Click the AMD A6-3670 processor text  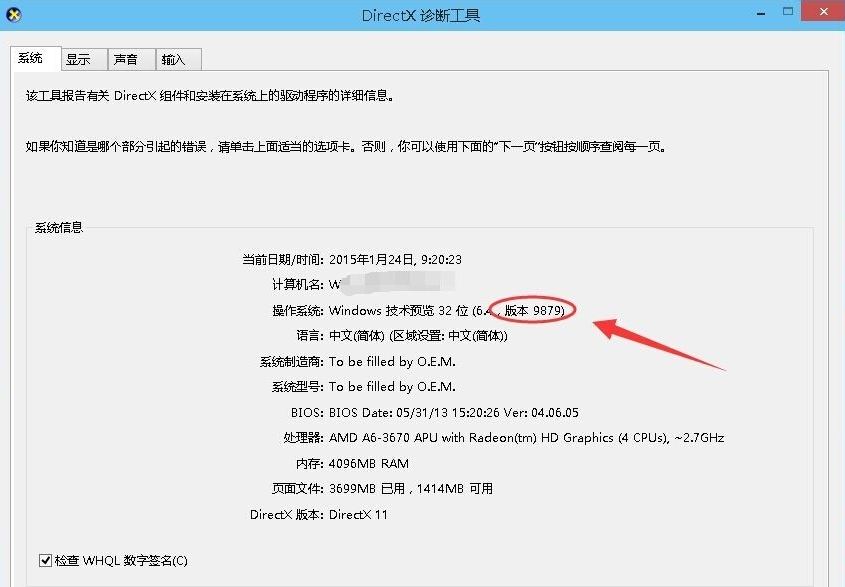[526, 438]
